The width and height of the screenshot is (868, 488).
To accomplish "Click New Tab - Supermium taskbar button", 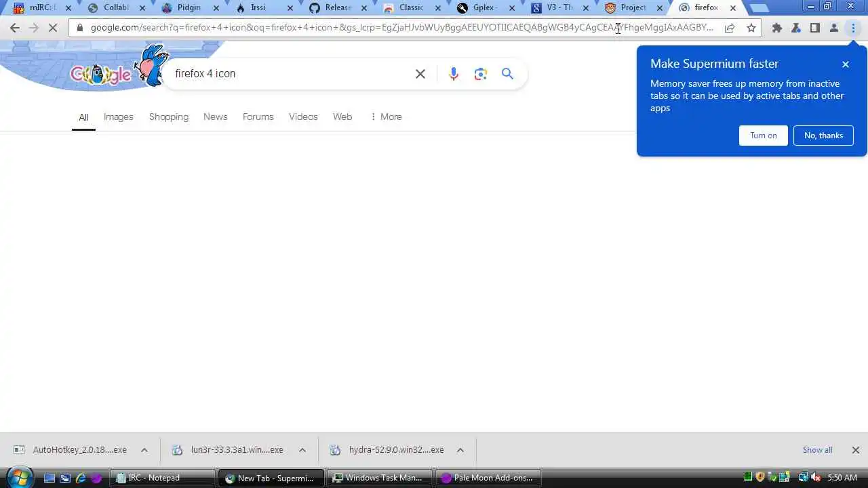I will pos(271,478).
